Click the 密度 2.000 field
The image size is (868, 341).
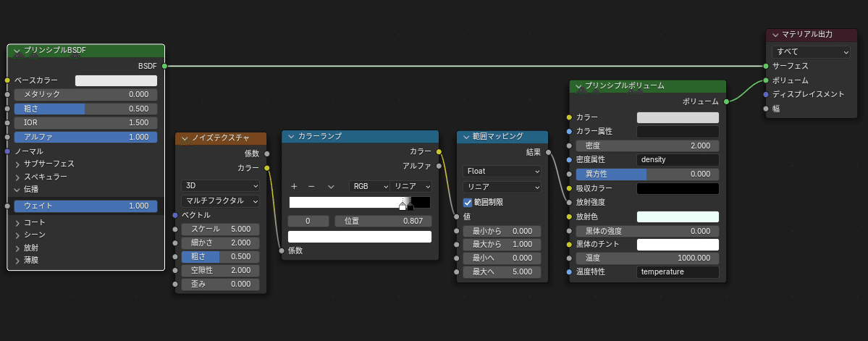coord(648,146)
